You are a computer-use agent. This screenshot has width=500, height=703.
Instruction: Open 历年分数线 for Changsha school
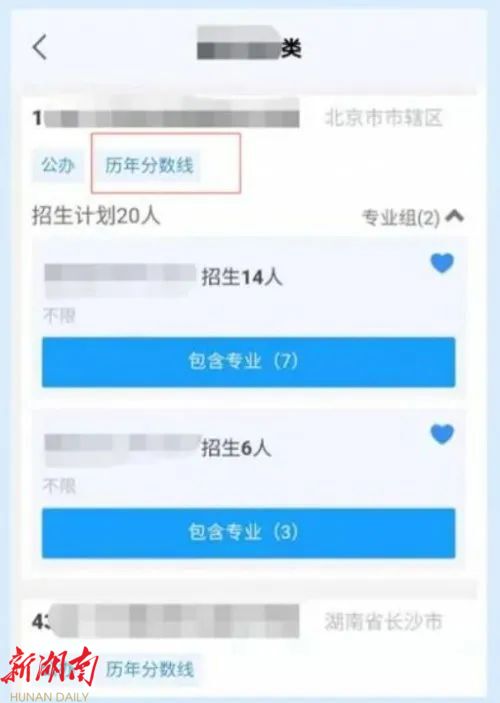(x=149, y=669)
